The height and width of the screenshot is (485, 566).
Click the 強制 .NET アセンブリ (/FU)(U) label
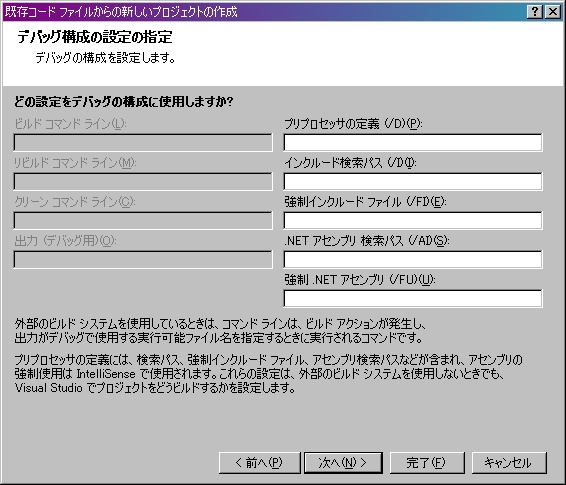click(x=360, y=280)
